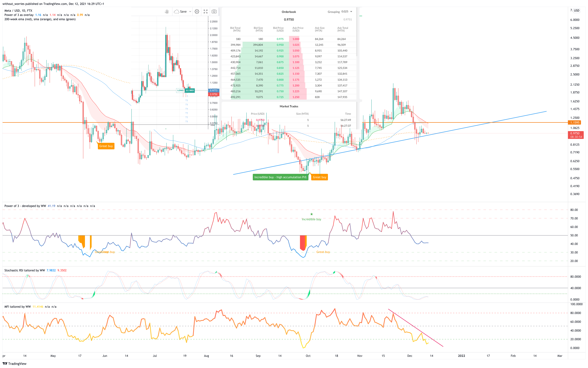Image resolution: width=588 pixels, height=368 pixels.
Task: Click ask price 1.000 in orderbook
Action: pyautogui.click(x=296, y=39)
